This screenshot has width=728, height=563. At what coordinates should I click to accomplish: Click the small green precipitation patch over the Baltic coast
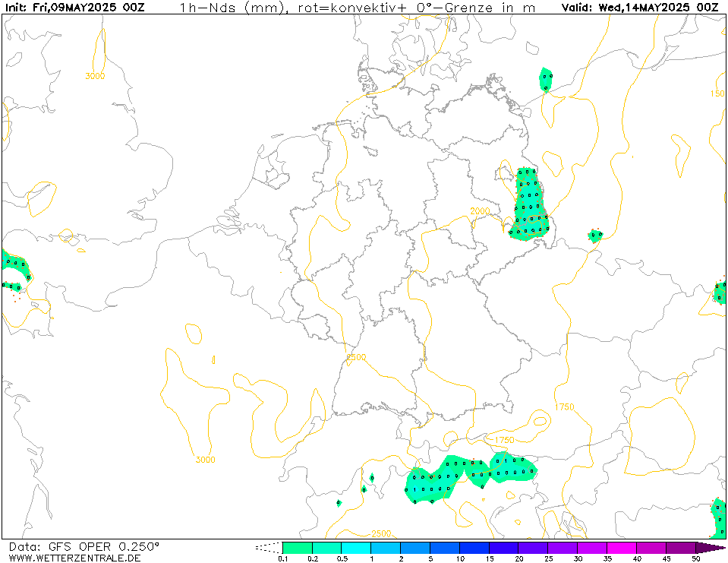pos(546,80)
